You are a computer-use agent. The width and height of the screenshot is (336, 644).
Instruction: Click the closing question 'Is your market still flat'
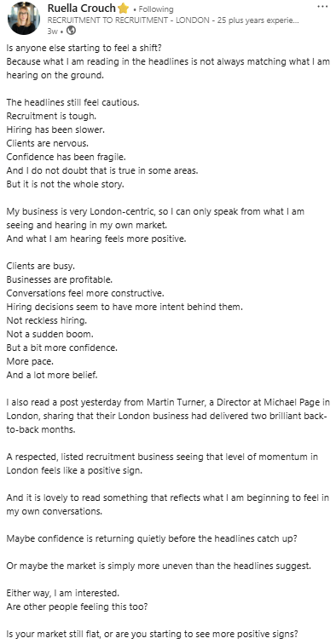pyautogui.click(x=53, y=634)
